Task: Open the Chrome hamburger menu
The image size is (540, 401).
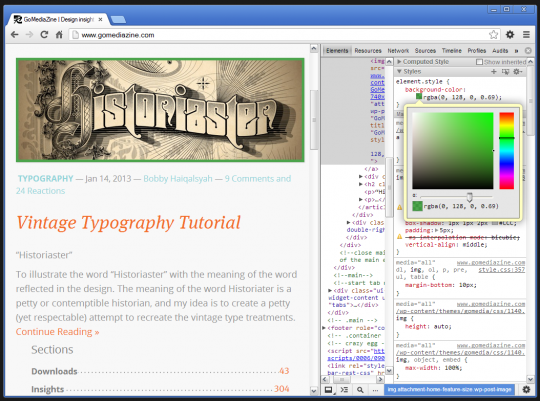Action: tap(526, 34)
